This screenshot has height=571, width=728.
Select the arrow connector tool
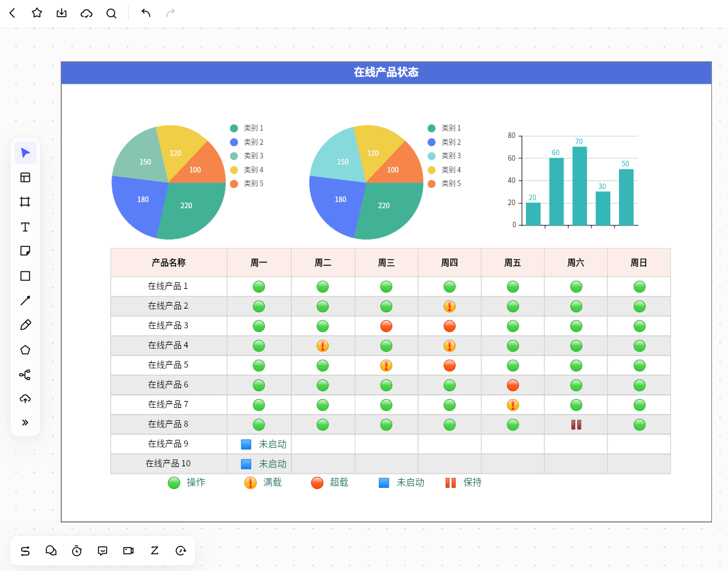pyautogui.click(x=25, y=301)
